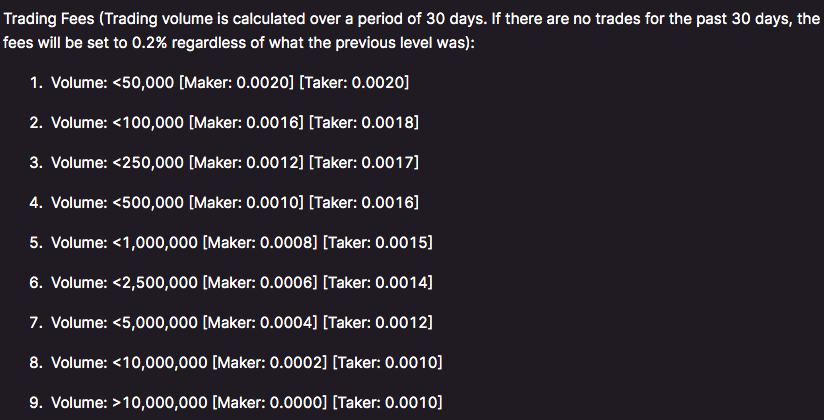The width and height of the screenshot is (824, 420).
Task: Click the Taker: 0.0016 value
Action: tap(364, 202)
